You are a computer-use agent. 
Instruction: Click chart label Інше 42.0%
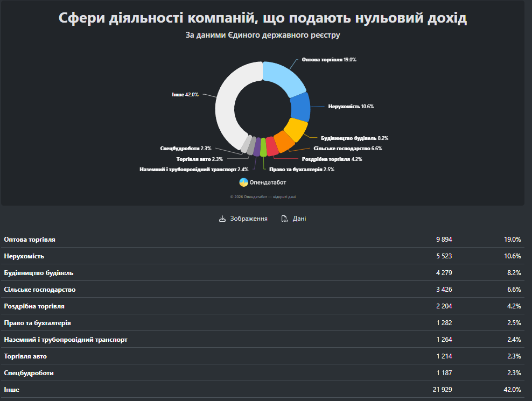[x=185, y=95]
